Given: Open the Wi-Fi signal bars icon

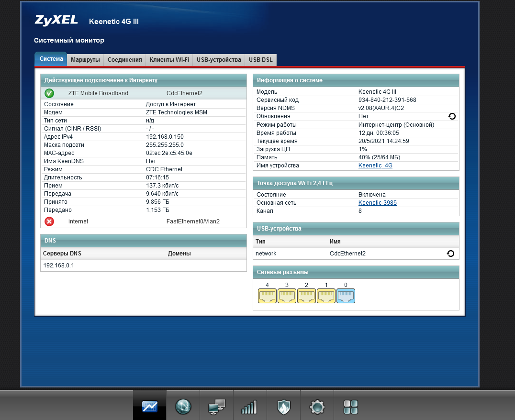Looking at the screenshot, I should [250, 407].
